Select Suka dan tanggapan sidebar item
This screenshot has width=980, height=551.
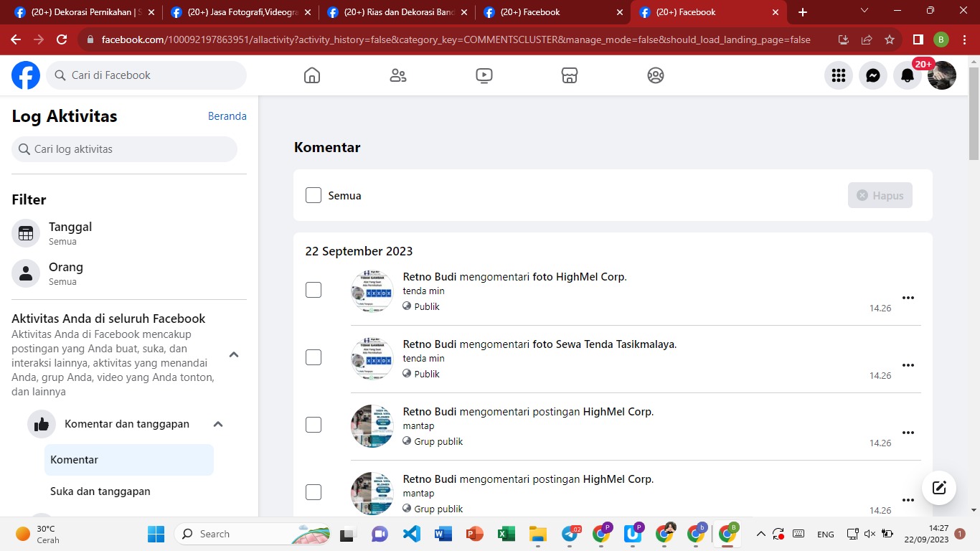(x=129, y=491)
